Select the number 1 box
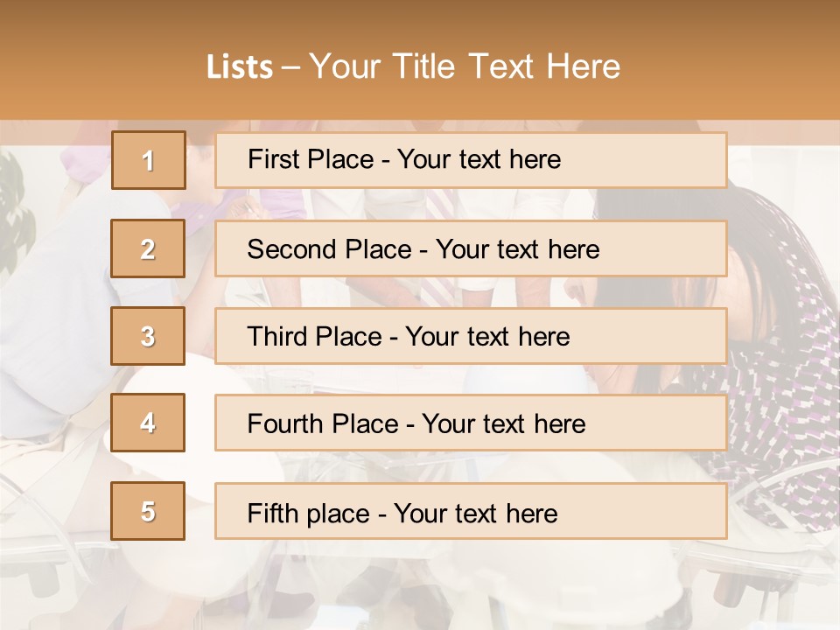 (x=149, y=160)
